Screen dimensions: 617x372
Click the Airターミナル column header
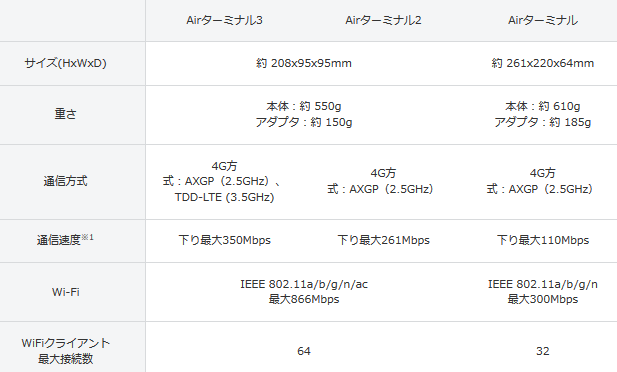click(x=543, y=20)
